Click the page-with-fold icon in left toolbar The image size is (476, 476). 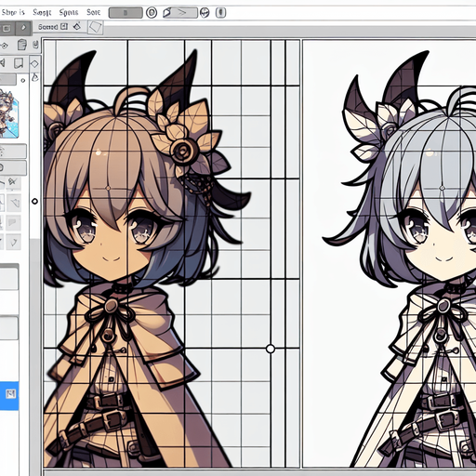pos(19,63)
